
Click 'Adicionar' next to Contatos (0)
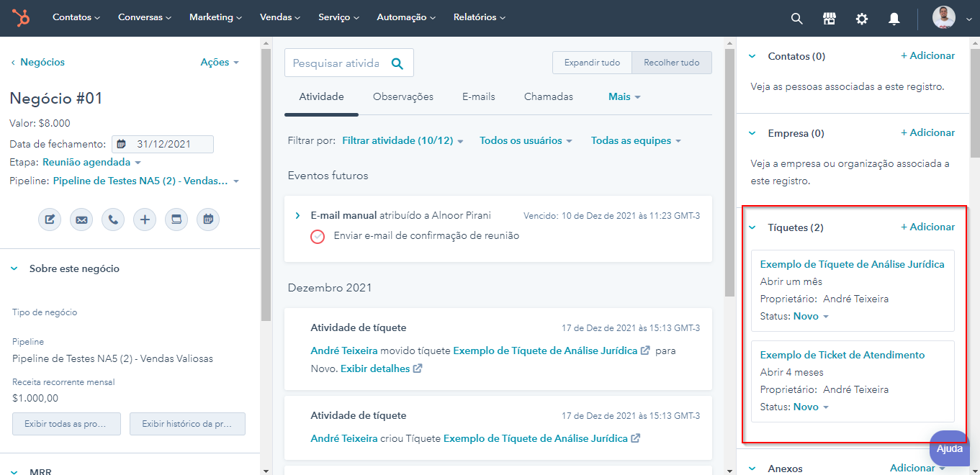point(927,55)
